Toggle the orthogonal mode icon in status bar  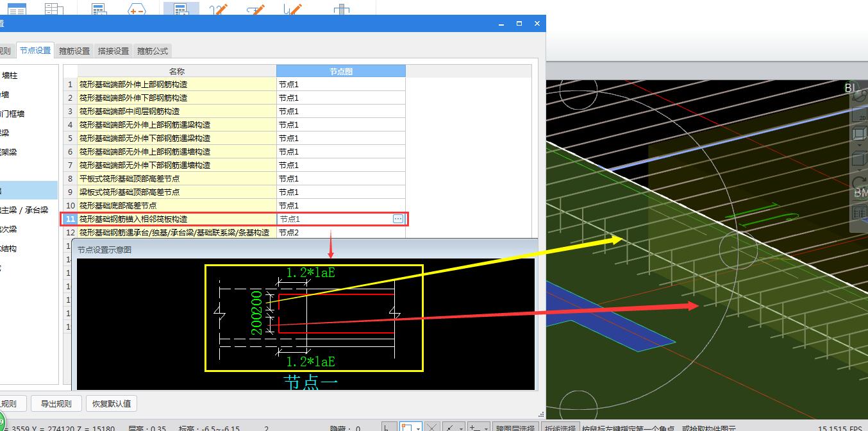(x=389, y=427)
